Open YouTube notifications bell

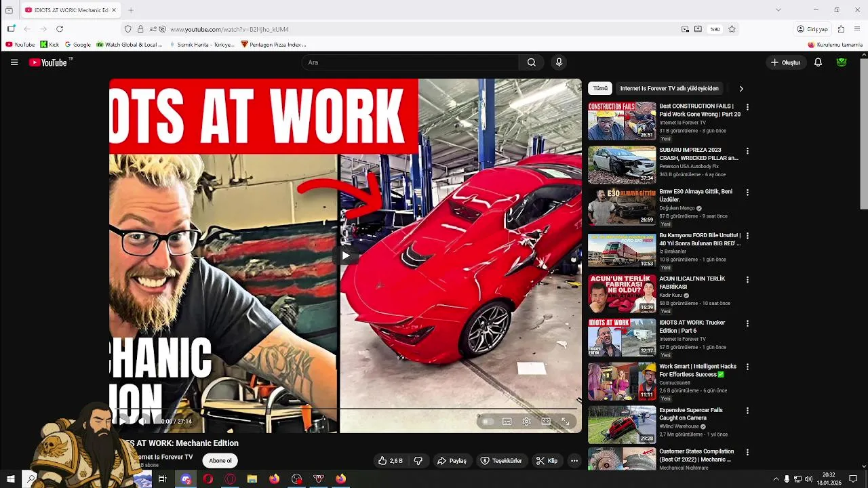(x=818, y=62)
